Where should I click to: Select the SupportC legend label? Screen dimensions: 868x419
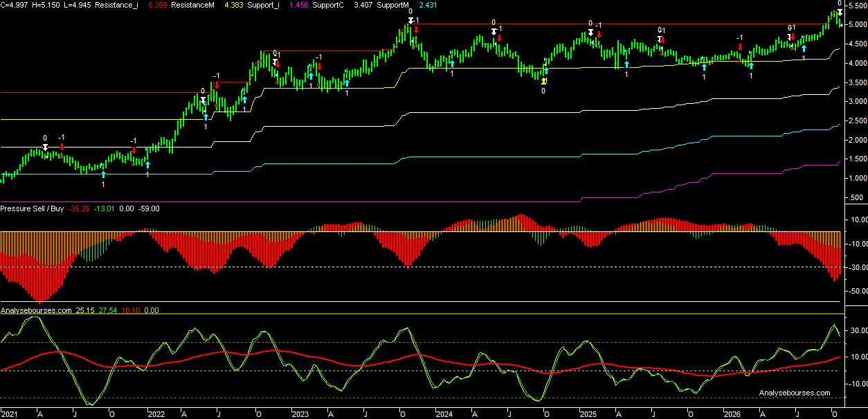click(x=328, y=4)
